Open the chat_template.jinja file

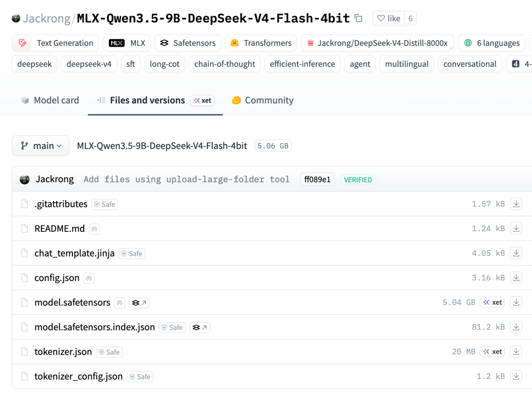tap(74, 253)
